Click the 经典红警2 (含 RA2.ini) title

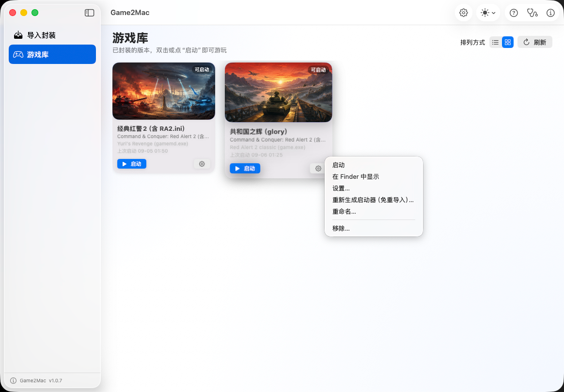pyautogui.click(x=151, y=128)
